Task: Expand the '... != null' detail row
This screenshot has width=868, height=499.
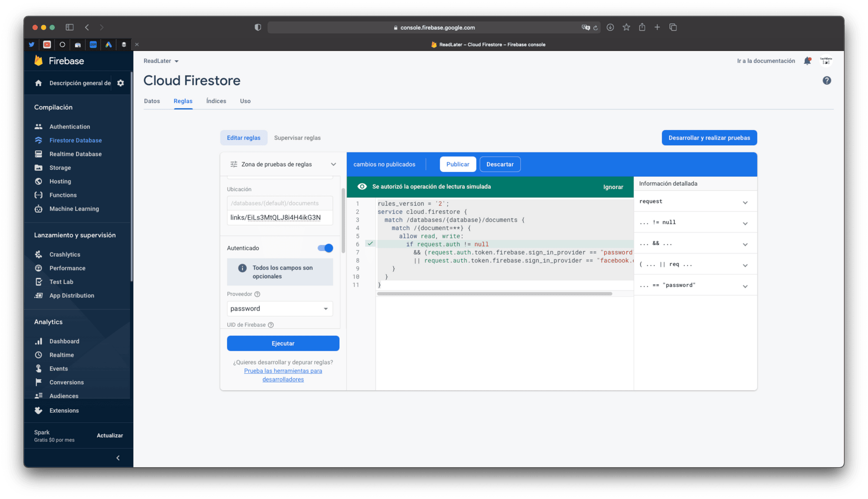Action: click(x=695, y=222)
